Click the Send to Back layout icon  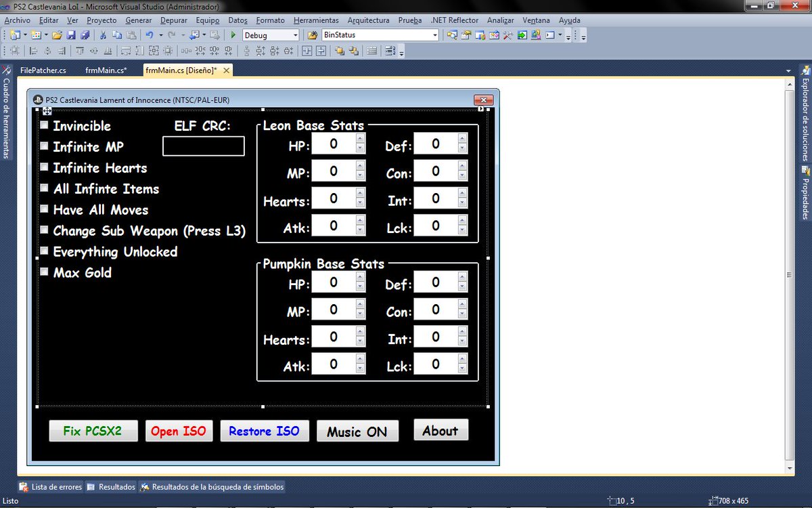tap(353, 51)
